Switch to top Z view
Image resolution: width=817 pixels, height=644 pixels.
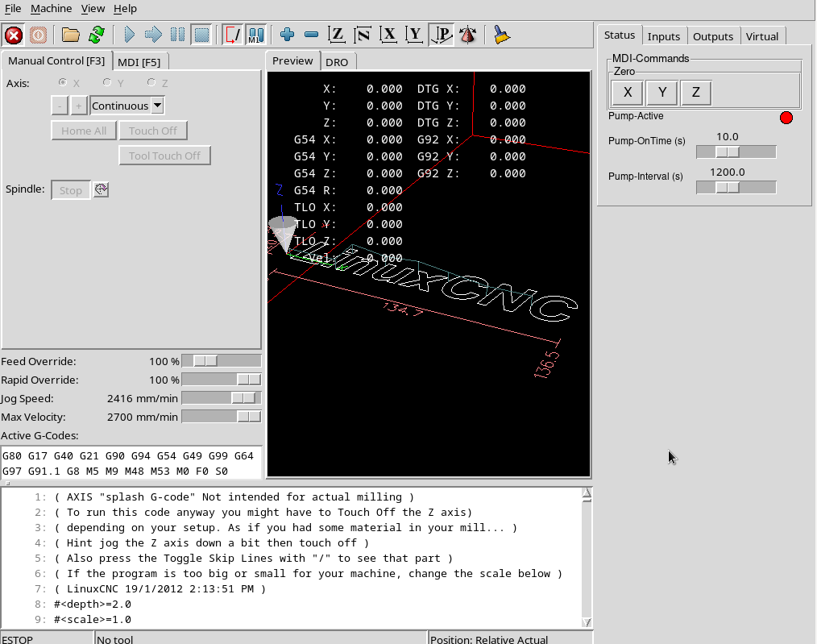coord(337,35)
